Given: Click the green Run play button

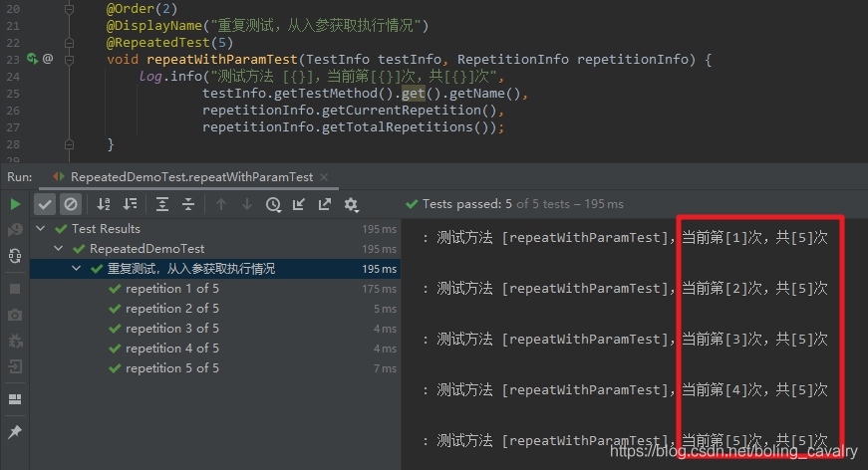Looking at the screenshot, I should 15,204.
